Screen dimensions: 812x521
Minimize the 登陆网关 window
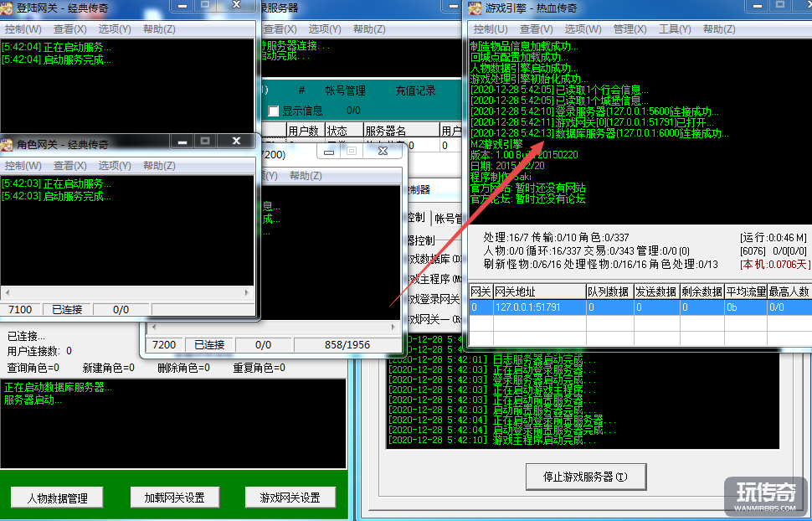pyautogui.click(x=182, y=5)
